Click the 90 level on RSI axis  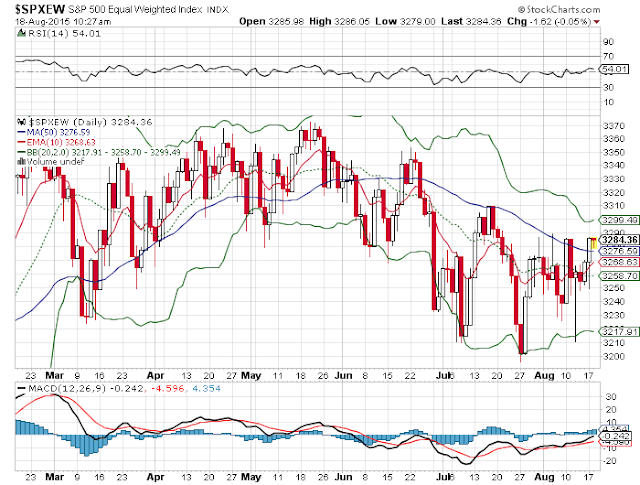[608, 42]
